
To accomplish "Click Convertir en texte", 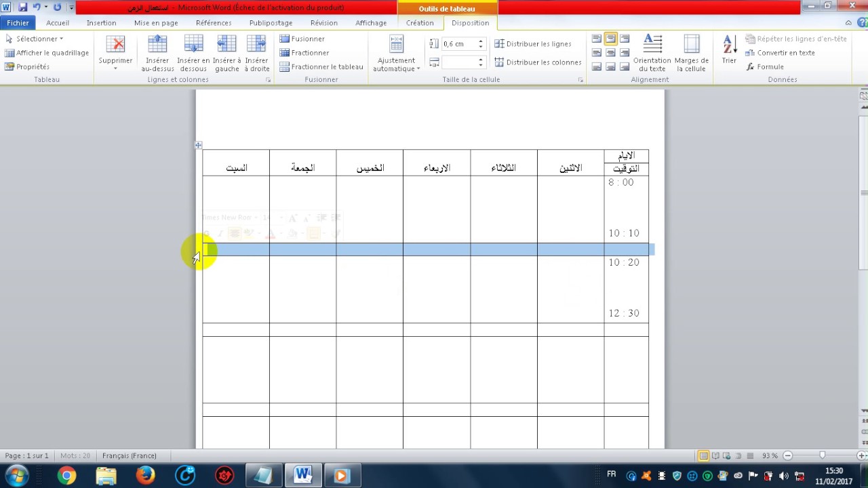I will [780, 53].
